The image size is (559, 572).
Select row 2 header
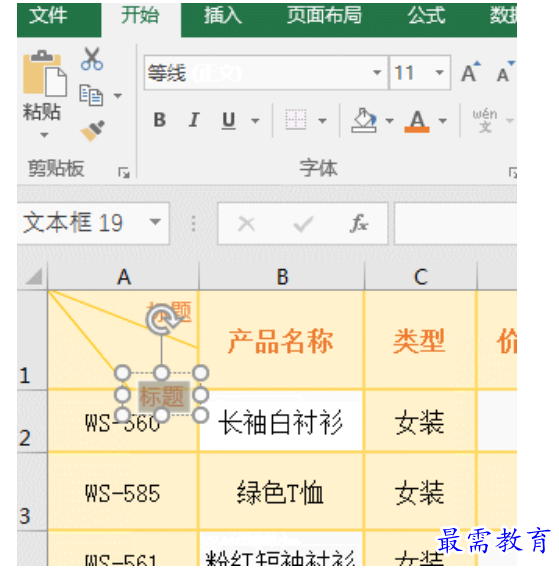pos(32,422)
